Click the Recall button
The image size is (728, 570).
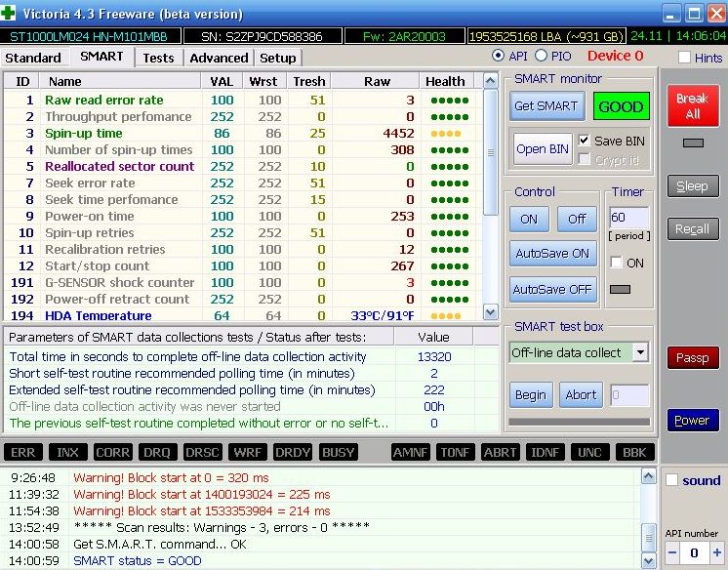[693, 229]
